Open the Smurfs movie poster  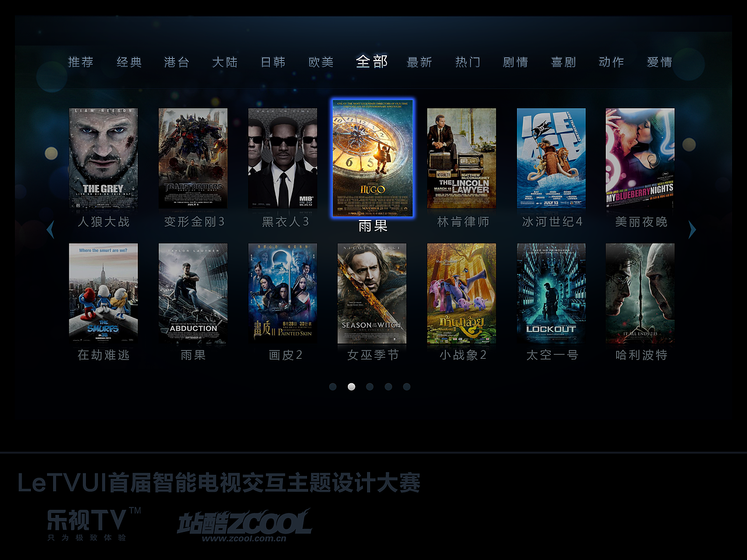pyautogui.click(x=103, y=293)
